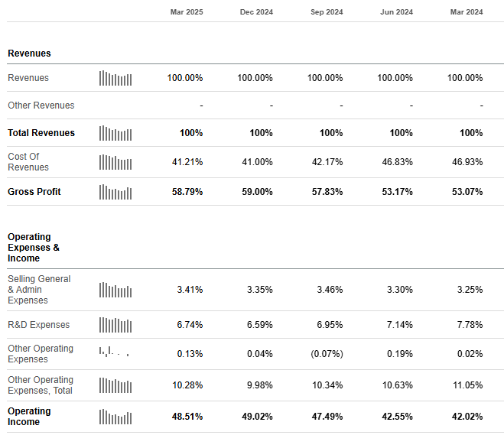504x435 pixels.
Task: Click the Revenues row sparkline chart
Action: (x=115, y=78)
